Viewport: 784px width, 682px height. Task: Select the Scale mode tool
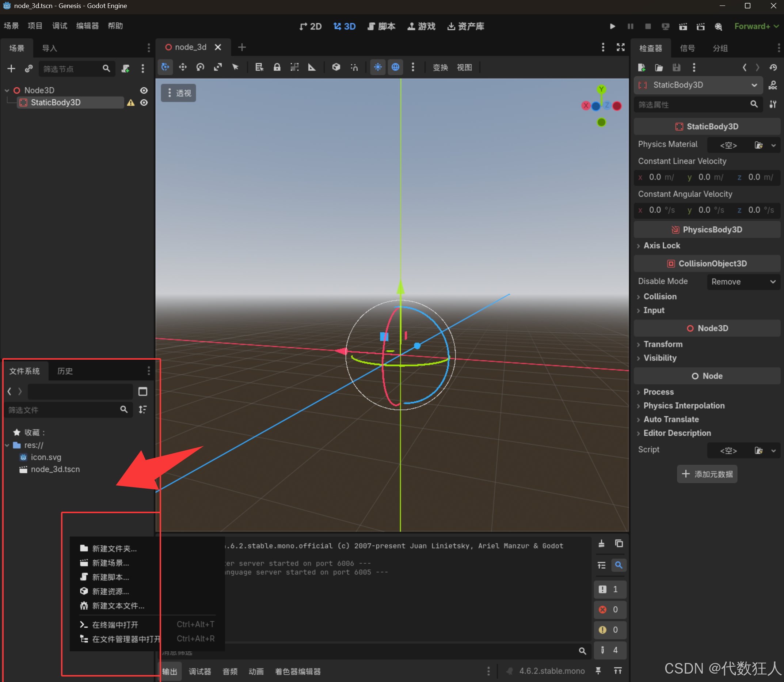218,67
